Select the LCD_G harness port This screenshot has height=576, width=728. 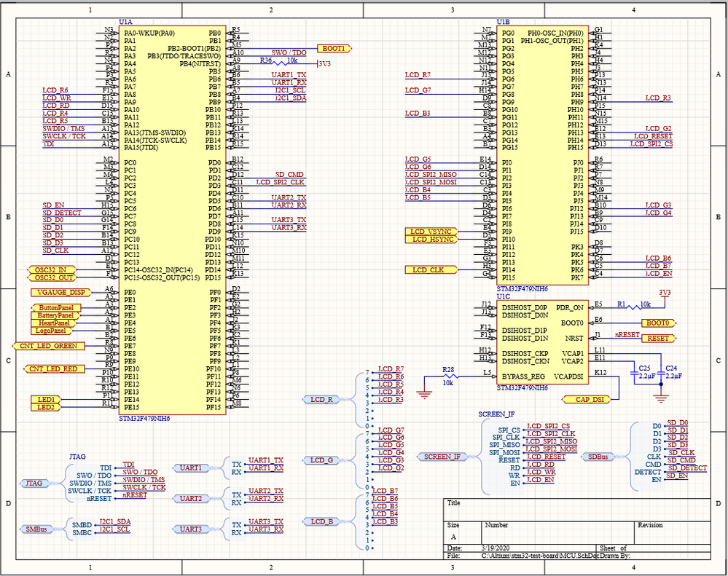(x=321, y=460)
